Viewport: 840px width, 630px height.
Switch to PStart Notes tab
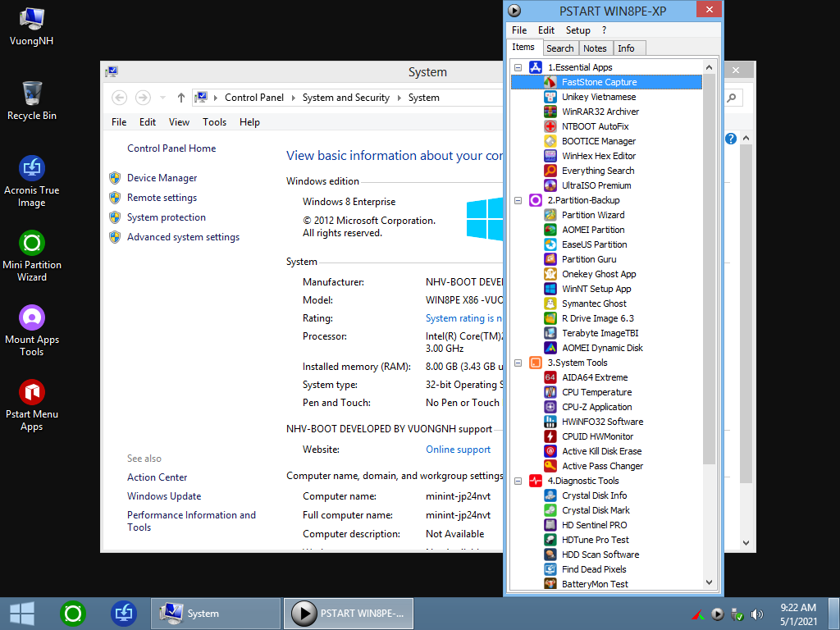tap(595, 48)
